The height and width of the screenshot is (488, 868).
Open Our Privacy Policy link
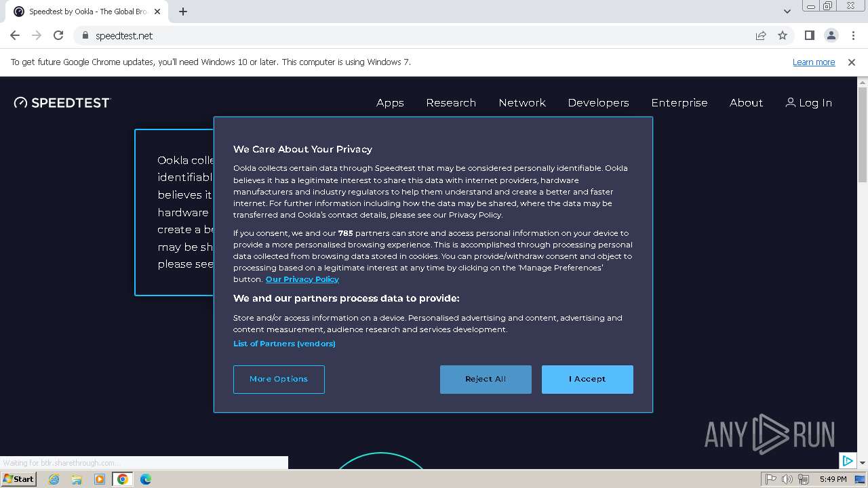pos(302,279)
